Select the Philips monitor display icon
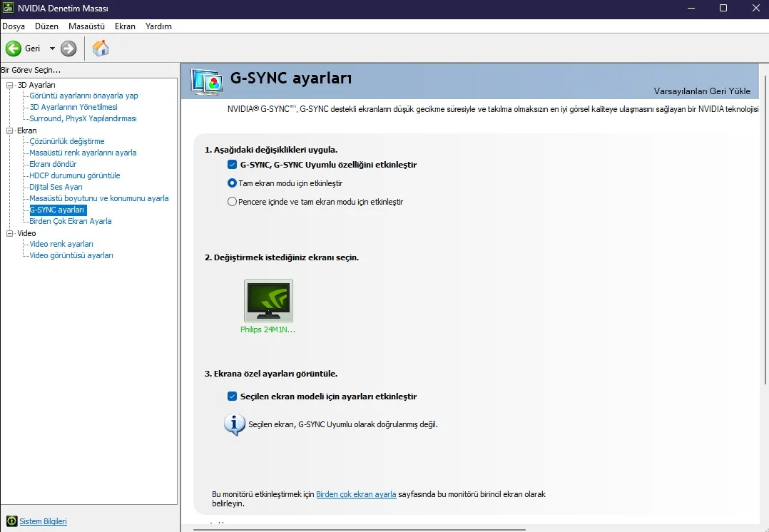Image resolution: width=769 pixels, height=532 pixels. (x=268, y=301)
